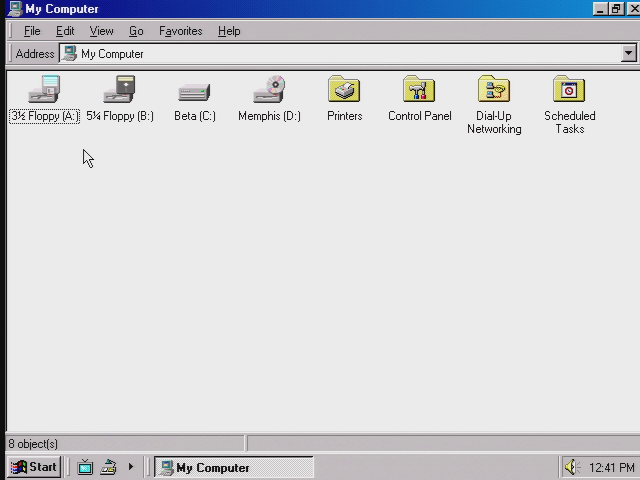Click the 12:41 PM clock
Viewport: 640px width, 480px height.
pyautogui.click(x=611, y=467)
